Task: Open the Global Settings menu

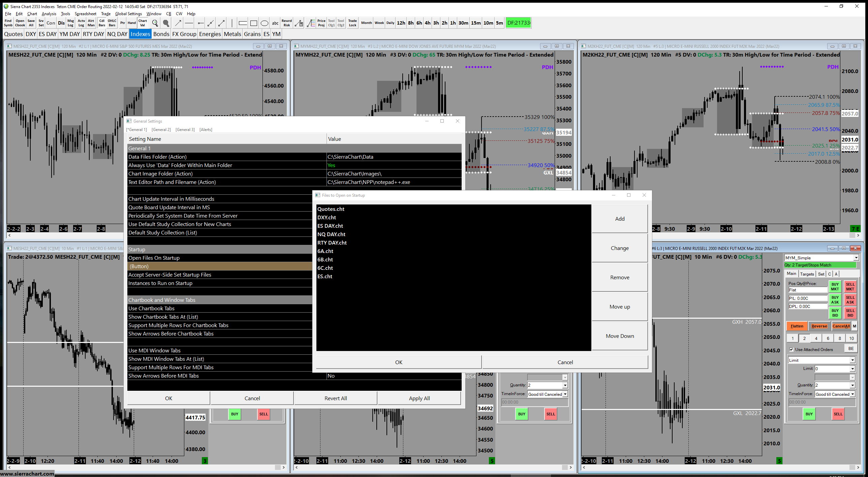Action: coord(128,14)
